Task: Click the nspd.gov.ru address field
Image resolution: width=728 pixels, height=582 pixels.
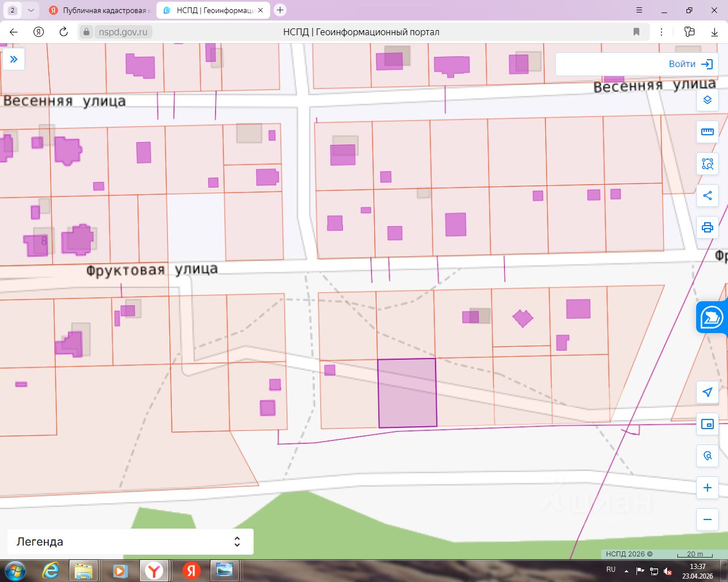Action: 123,32
